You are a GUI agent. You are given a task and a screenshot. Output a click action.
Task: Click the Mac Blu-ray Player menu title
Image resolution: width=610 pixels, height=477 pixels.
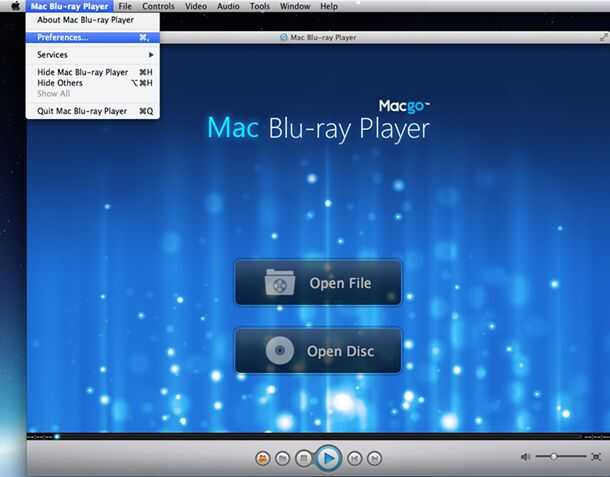tap(70, 6)
